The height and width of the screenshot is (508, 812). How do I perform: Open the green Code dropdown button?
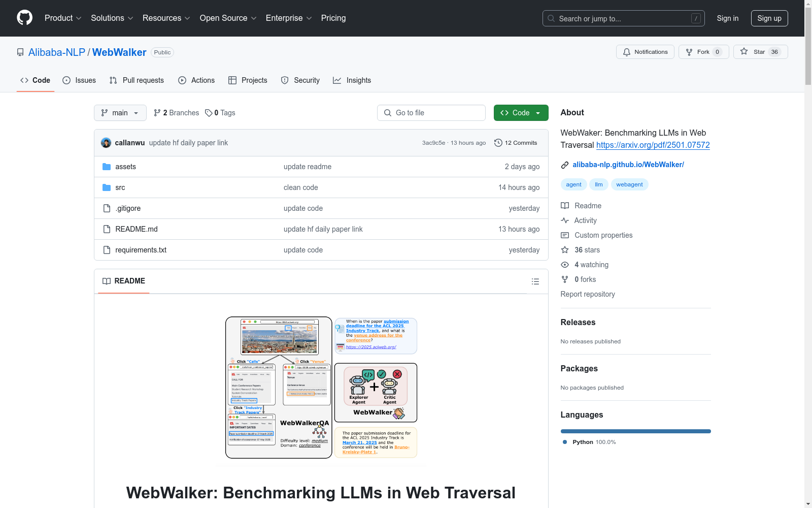pyautogui.click(x=521, y=113)
